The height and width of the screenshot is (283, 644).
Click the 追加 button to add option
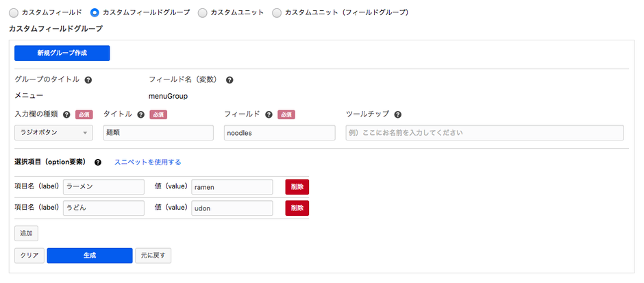(26, 233)
